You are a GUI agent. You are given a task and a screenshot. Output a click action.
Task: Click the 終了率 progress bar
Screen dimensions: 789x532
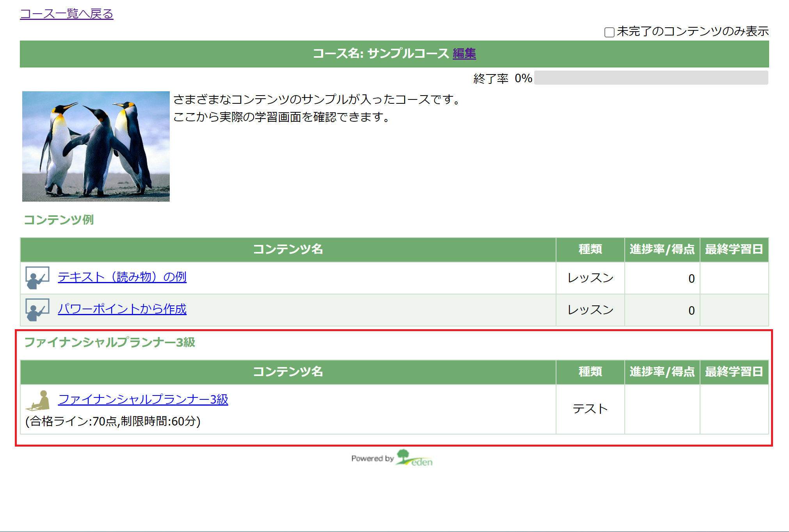[651, 78]
